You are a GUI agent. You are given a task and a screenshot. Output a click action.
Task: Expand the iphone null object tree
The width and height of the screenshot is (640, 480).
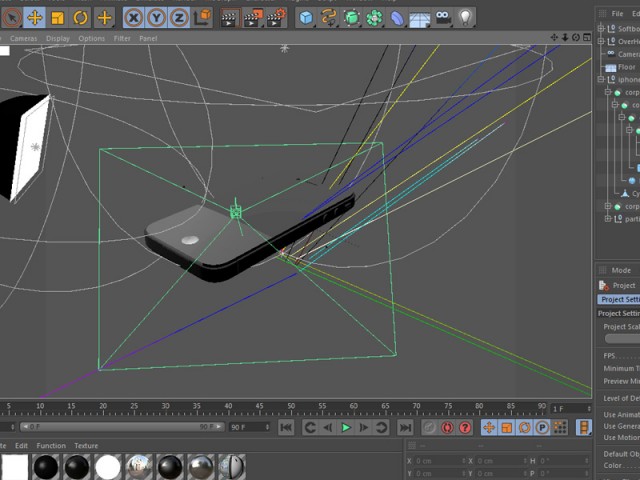601,79
